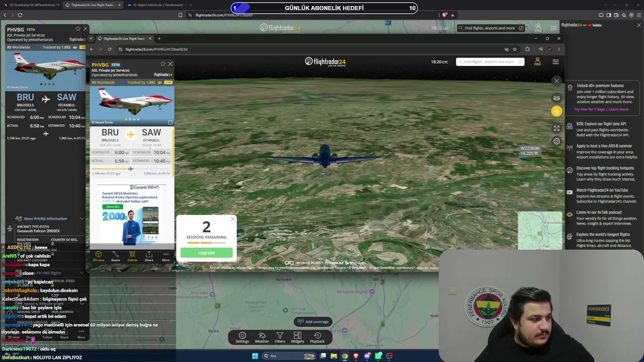This screenshot has width=644, height=362.
Task: Click Learn more link
Action: pos(618,109)
